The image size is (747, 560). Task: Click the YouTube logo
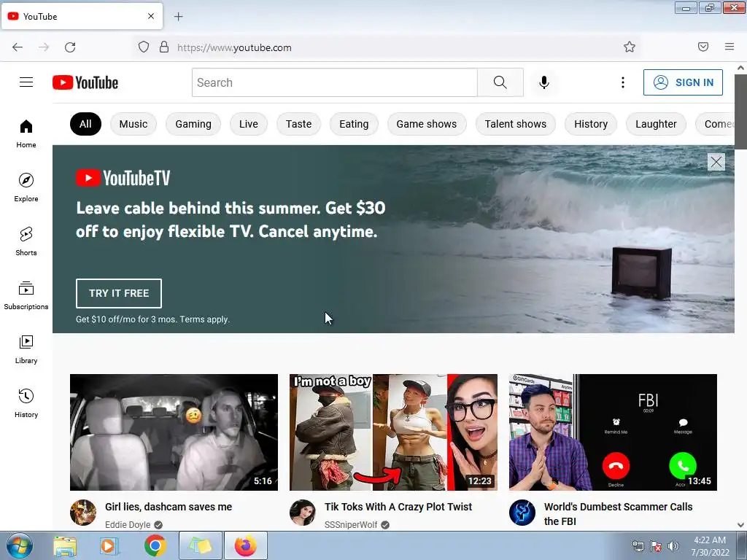(x=85, y=82)
